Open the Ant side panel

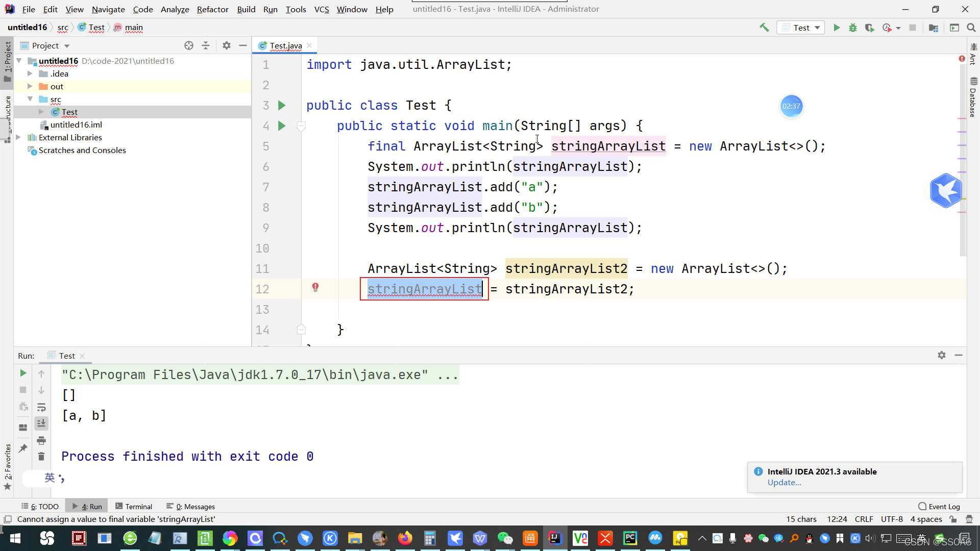tap(973, 54)
